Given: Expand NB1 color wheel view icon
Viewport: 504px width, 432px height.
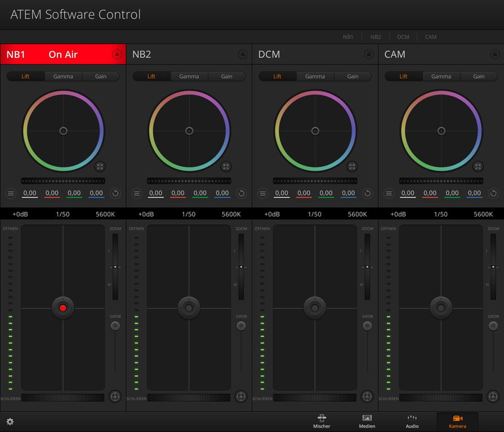Looking at the screenshot, I should [x=100, y=166].
